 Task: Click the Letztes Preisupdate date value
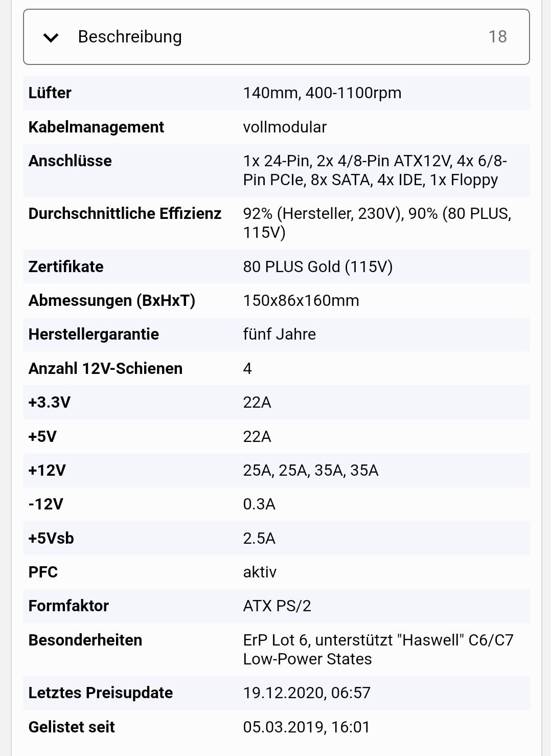point(307,693)
